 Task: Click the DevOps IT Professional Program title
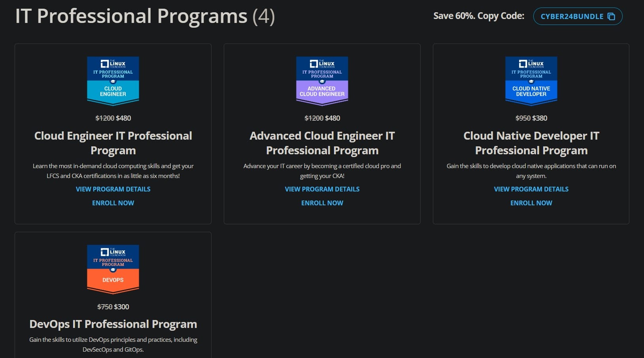coord(113,324)
